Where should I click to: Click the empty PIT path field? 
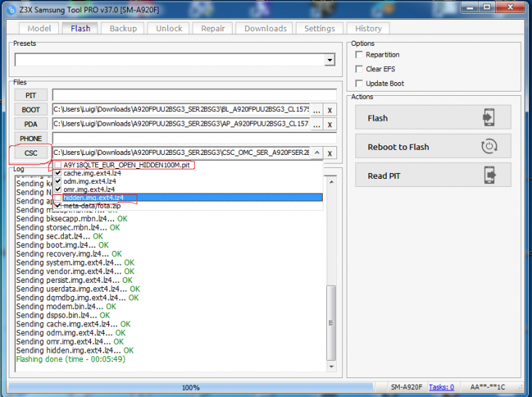click(194, 95)
